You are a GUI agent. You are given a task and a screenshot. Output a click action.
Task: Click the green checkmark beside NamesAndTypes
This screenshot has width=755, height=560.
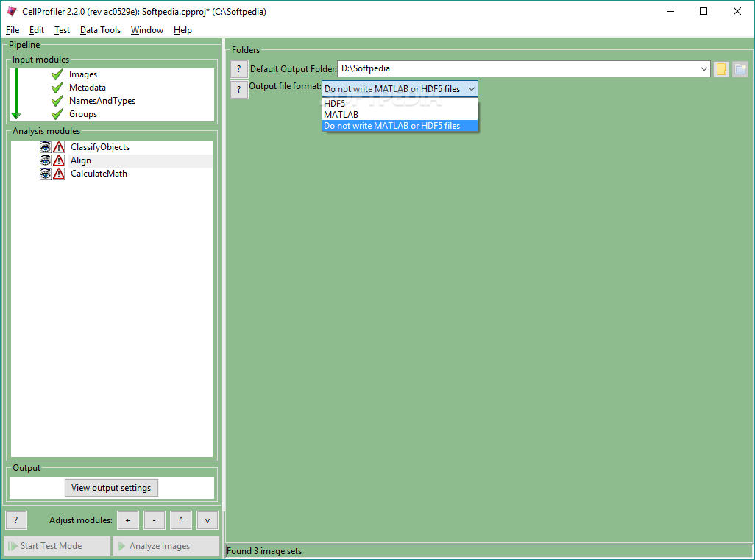(57, 101)
